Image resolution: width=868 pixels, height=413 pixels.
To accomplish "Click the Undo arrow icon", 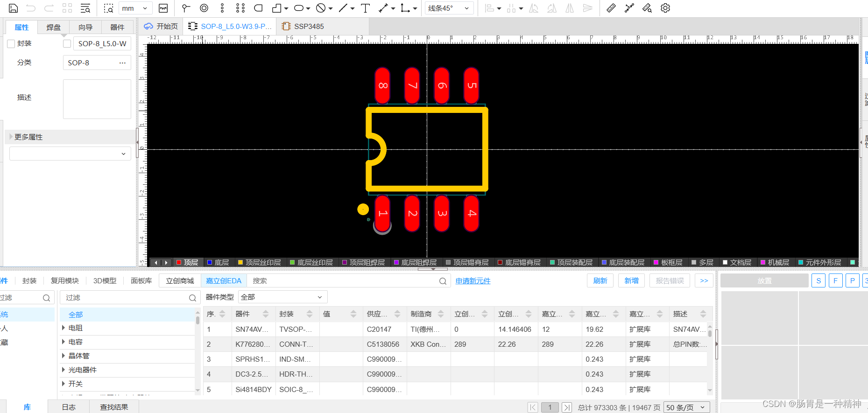I will (x=31, y=8).
